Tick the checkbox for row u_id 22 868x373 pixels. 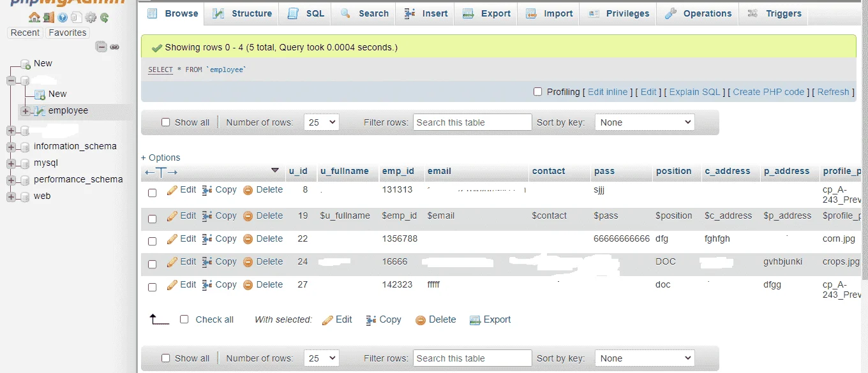tap(153, 241)
